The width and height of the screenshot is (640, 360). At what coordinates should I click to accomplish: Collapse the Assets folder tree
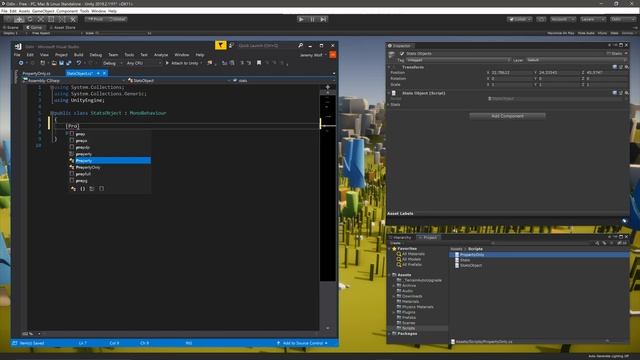(389, 275)
